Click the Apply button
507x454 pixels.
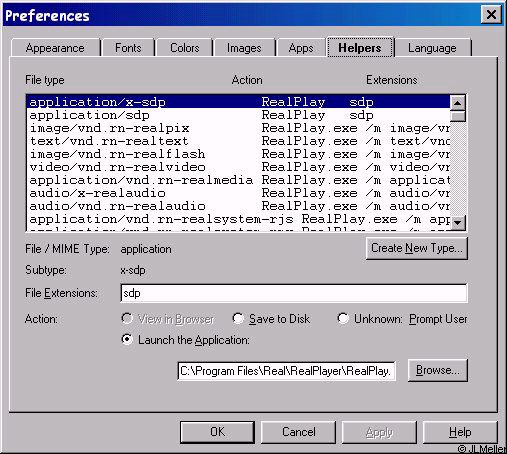tap(379, 432)
